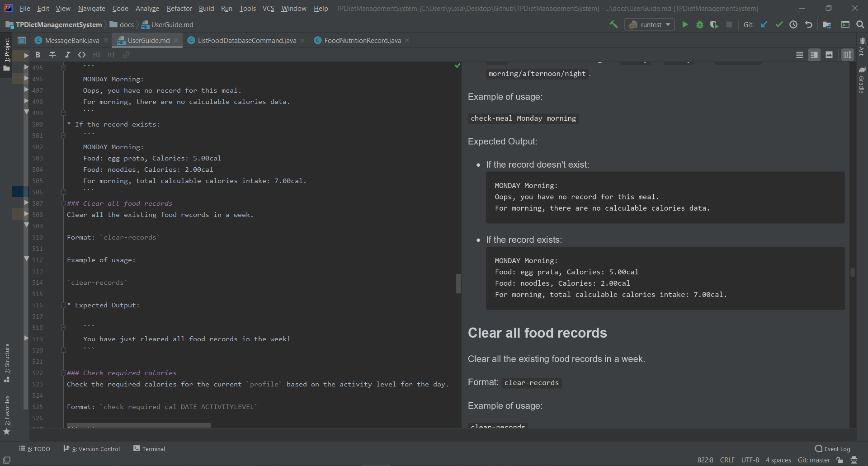Click the 822:8 caret position indicator

705,460
